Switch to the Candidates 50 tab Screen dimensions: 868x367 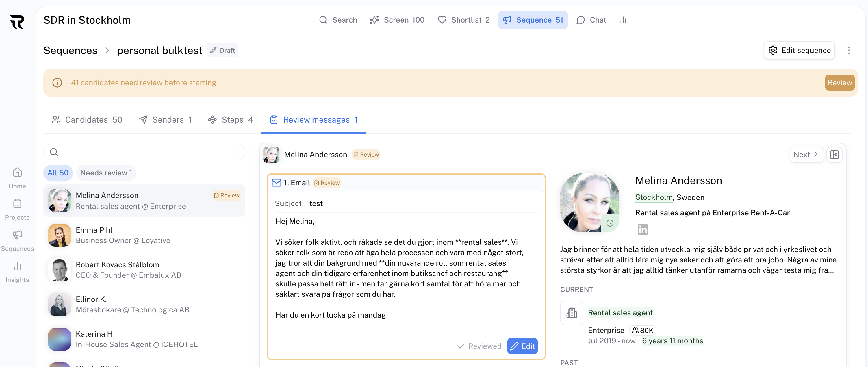(87, 120)
